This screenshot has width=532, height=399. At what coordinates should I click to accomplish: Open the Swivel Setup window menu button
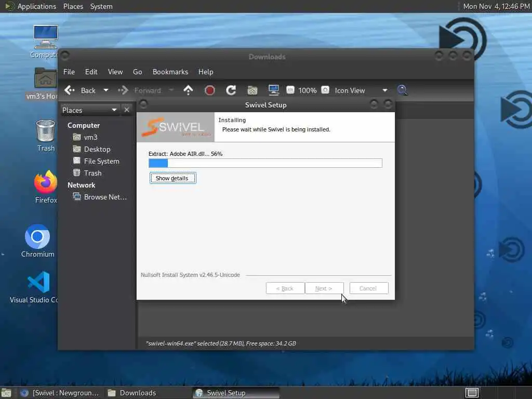pyautogui.click(x=143, y=104)
